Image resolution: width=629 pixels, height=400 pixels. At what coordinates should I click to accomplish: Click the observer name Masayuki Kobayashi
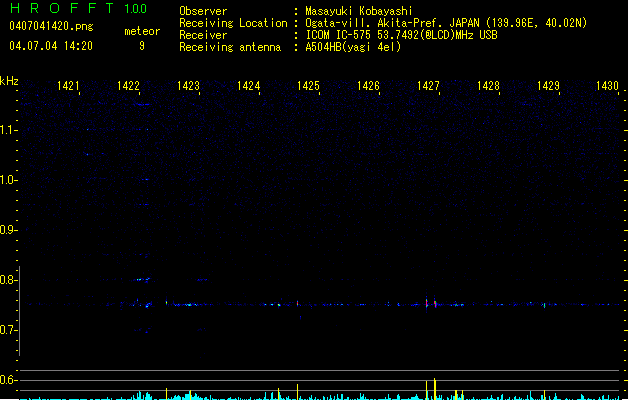(359, 11)
